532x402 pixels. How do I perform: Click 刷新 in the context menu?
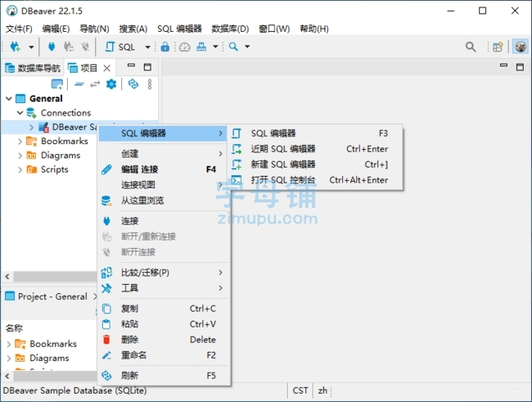coord(164,376)
